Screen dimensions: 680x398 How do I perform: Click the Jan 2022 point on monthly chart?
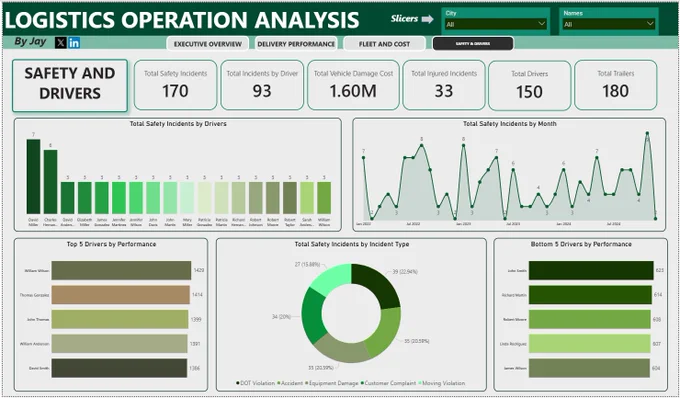363,158
